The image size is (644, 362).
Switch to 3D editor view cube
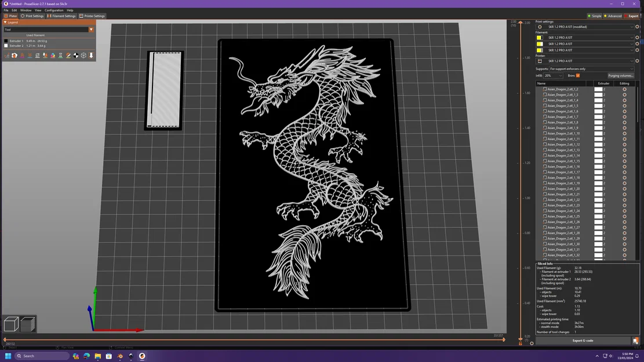click(11, 324)
